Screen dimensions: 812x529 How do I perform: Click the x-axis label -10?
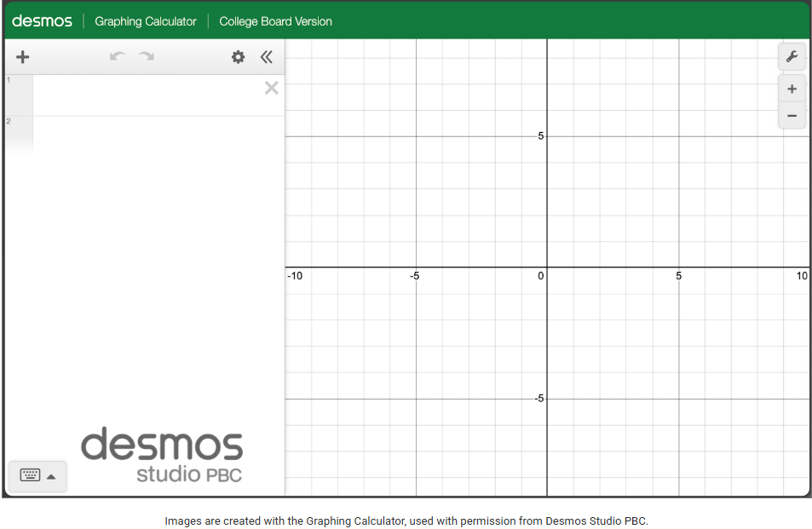pos(295,276)
